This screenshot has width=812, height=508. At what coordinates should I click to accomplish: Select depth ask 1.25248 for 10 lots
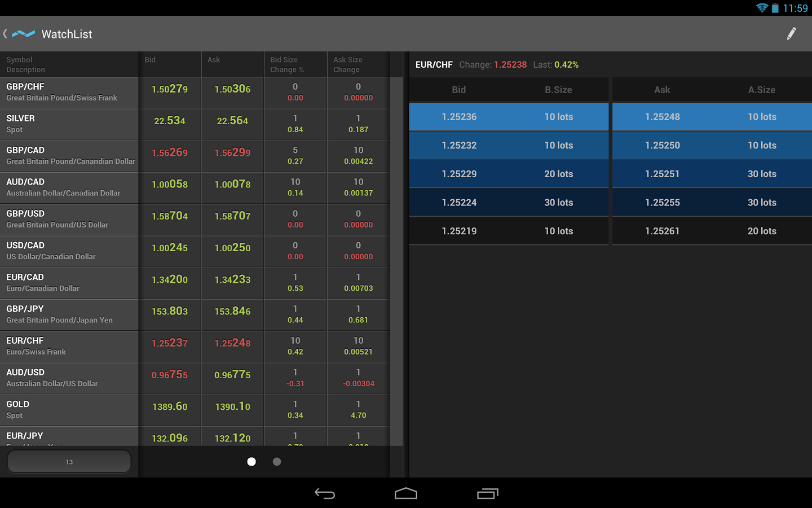(712, 117)
